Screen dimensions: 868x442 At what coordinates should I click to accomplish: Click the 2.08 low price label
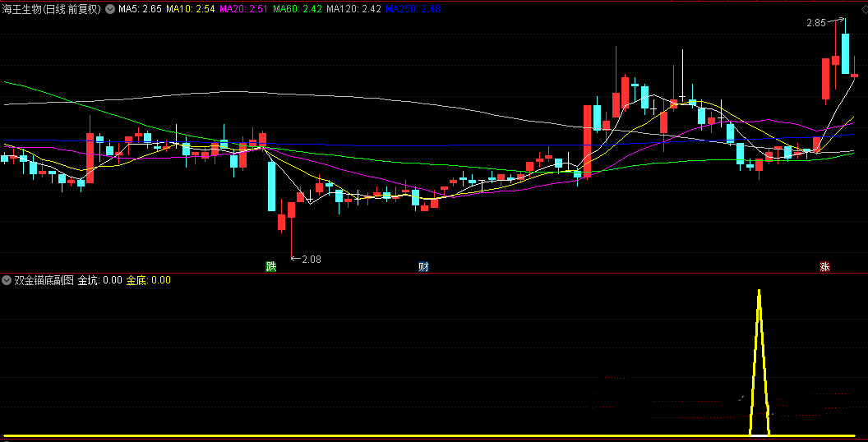click(311, 258)
